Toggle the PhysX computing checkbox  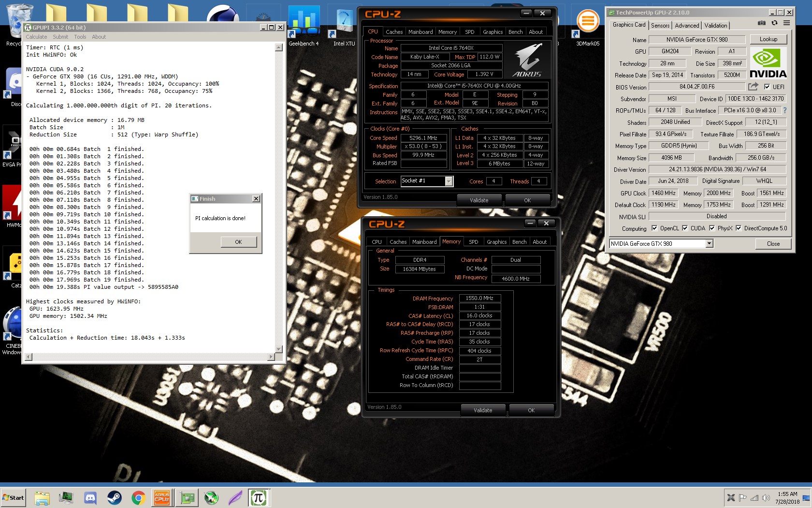pyautogui.click(x=712, y=228)
